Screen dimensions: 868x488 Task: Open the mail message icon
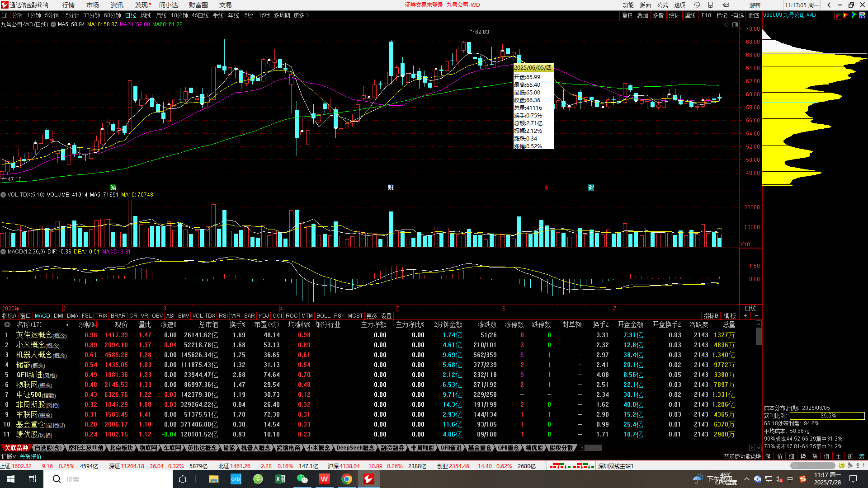tap(726, 5)
